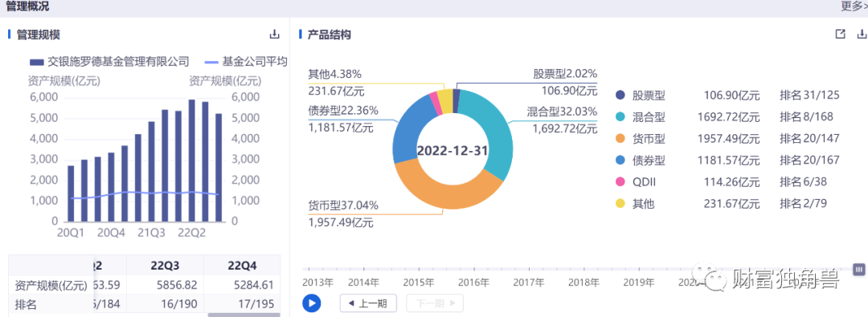This screenshot has height=317, width=868.
Task: Click 排名 6/38 in QDII row
Action: pyautogui.click(x=803, y=182)
